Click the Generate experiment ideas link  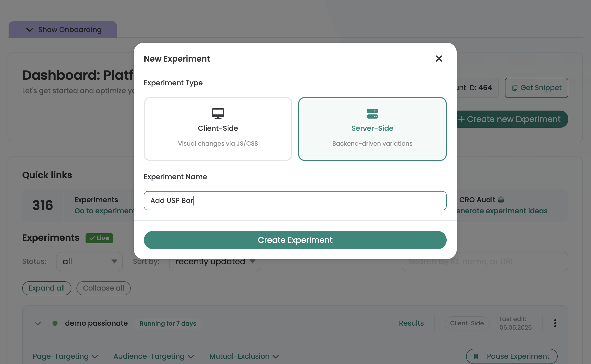(x=502, y=211)
